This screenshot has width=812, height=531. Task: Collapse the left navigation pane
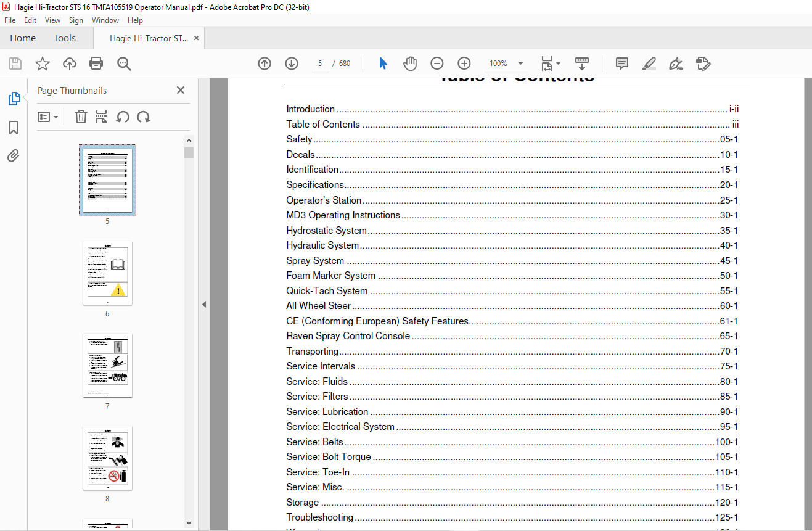(x=204, y=304)
